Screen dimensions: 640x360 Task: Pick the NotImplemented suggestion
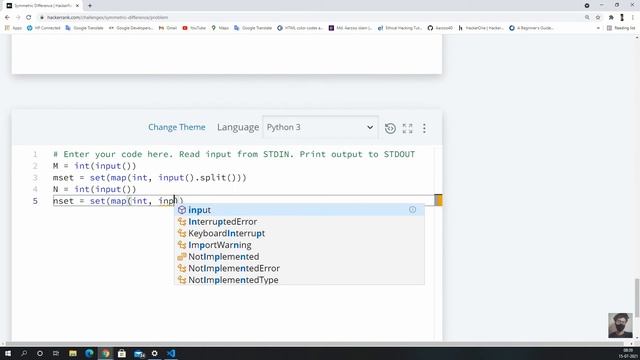pos(299,257)
